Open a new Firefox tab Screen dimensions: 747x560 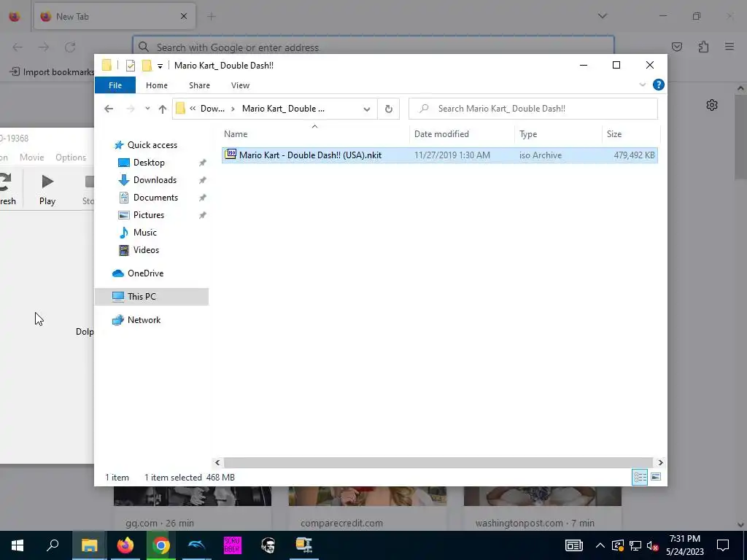coord(212,17)
